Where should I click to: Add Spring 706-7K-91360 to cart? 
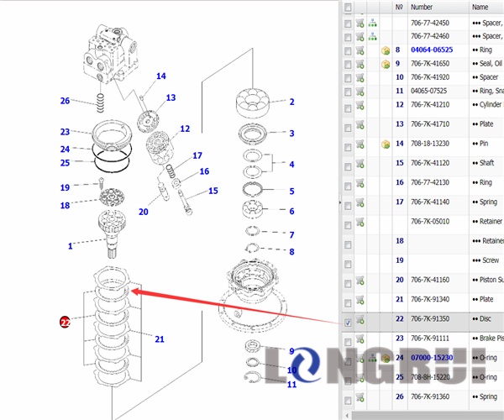point(360,396)
